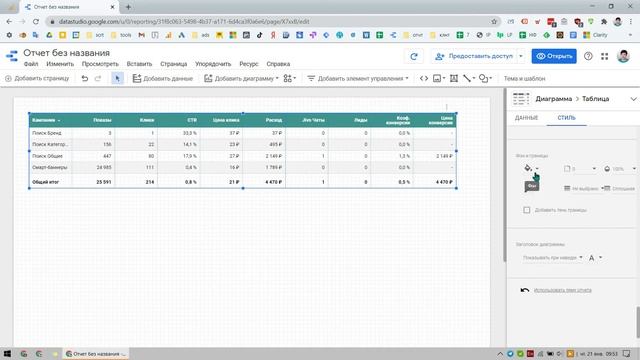Open the Windows Start menu
This screenshot has width=640, height=360.
click(7, 353)
